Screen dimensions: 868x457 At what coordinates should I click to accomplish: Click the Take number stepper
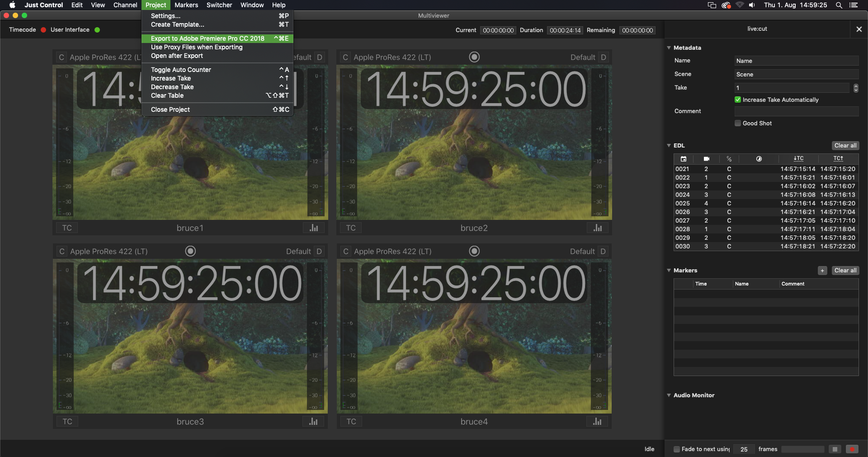coord(856,88)
